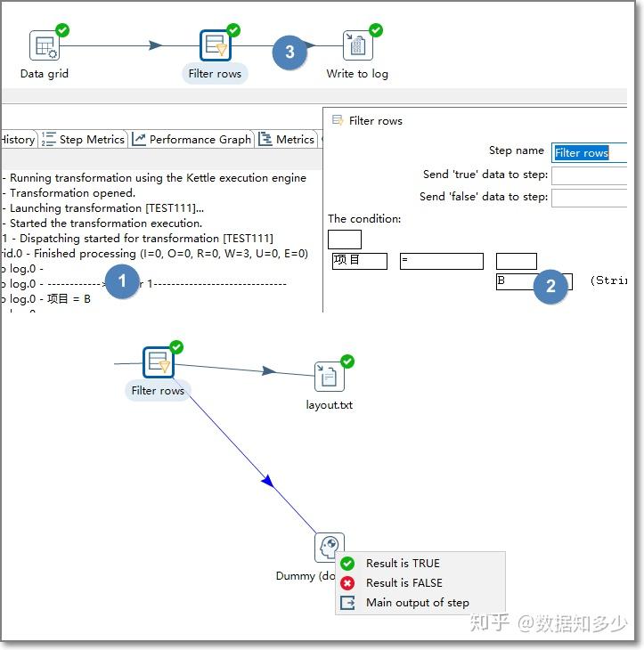Click the 'Launching transformation [TEST111]' log line

[102, 208]
